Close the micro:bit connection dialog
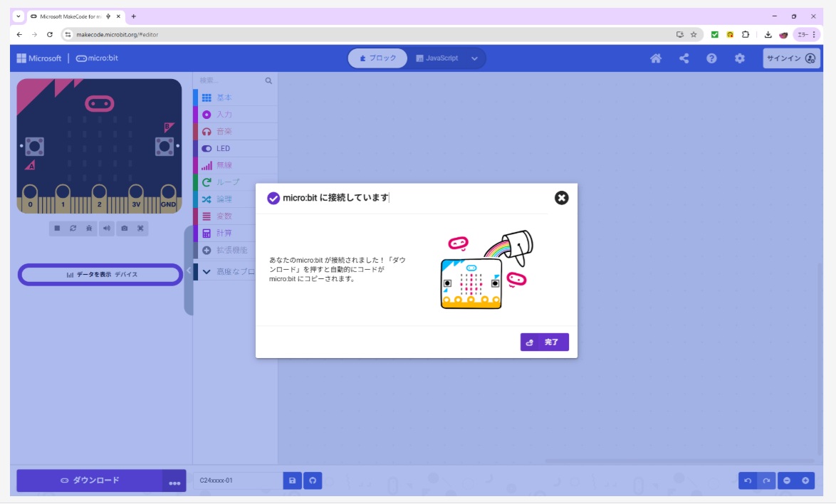Image resolution: width=836 pixels, height=504 pixels. click(x=561, y=198)
